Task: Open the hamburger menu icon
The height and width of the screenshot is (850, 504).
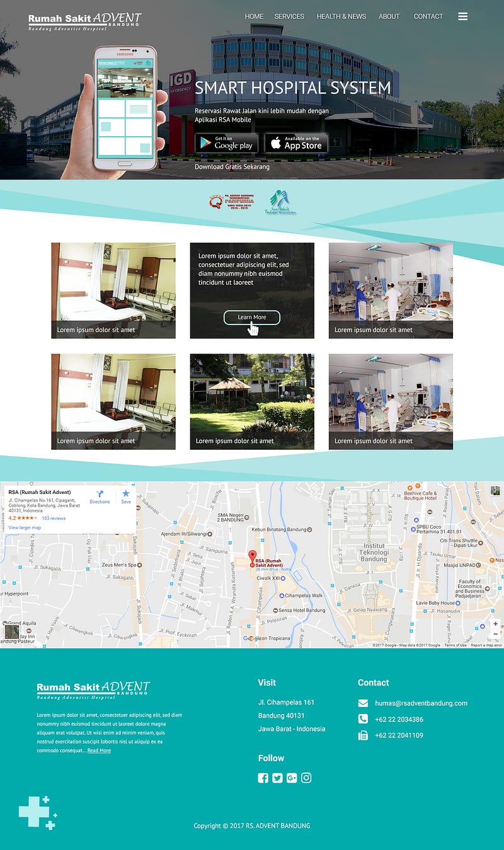Action: [462, 16]
